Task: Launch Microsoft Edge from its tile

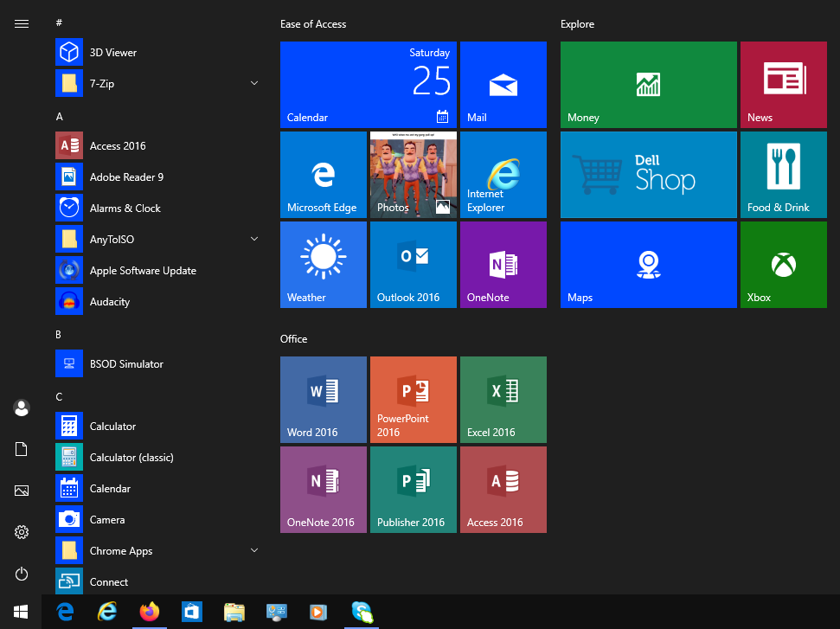Action: (323, 174)
